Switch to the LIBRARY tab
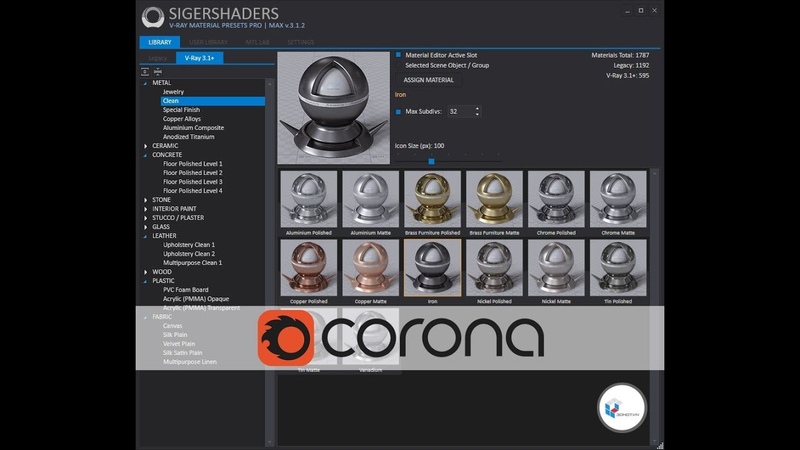Screen dimensions: 800x450 pyautogui.click(x=160, y=42)
